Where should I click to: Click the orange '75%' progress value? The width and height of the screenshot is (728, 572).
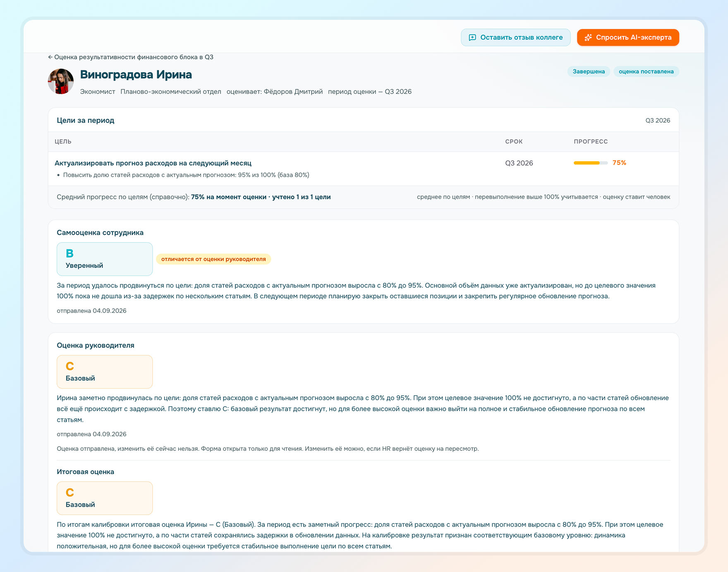tap(619, 163)
